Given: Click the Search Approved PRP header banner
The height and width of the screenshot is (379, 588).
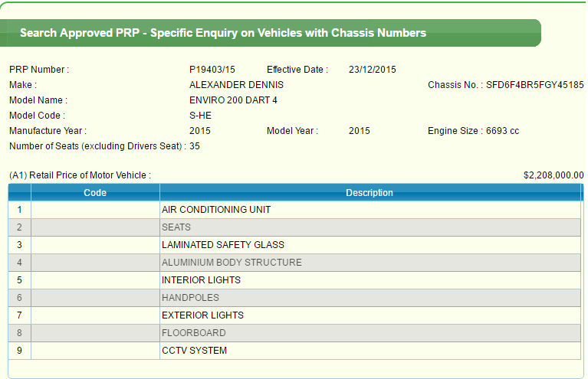Looking at the screenshot, I should [x=223, y=33].
